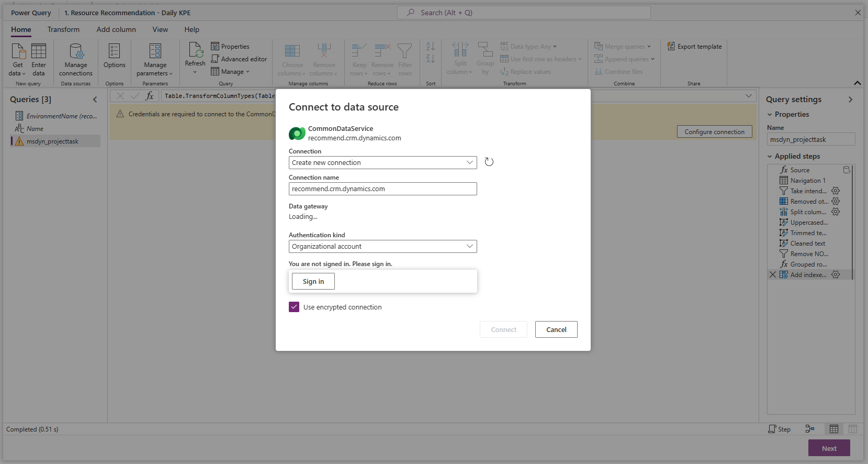
Task: Select the Remove NO... step
Action: click(x=809, y=253)
